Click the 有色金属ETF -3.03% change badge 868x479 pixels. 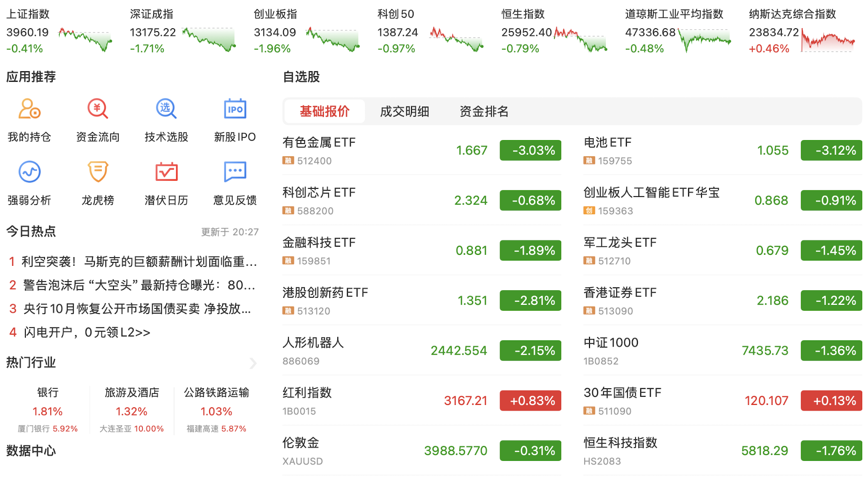click(530, 151)
